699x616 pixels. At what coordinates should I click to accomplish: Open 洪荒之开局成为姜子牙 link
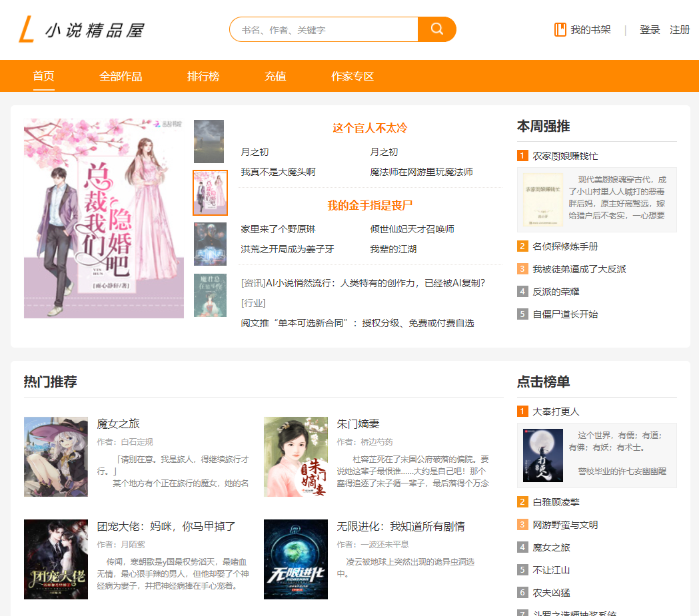(x=288, y=250)
